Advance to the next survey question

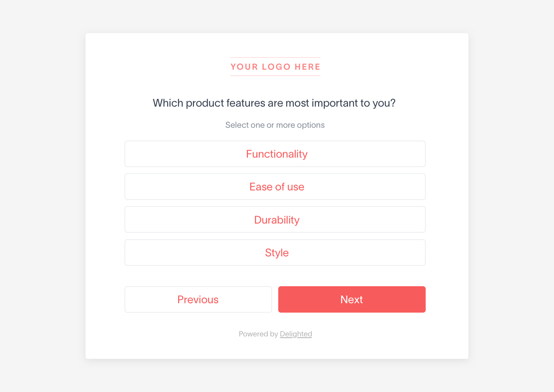tap(352, 299)
